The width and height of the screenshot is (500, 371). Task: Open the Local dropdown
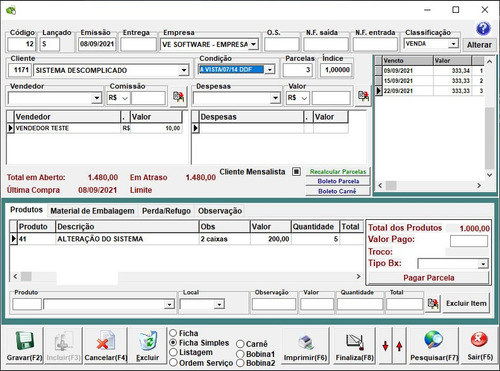[x=219, y=304]
